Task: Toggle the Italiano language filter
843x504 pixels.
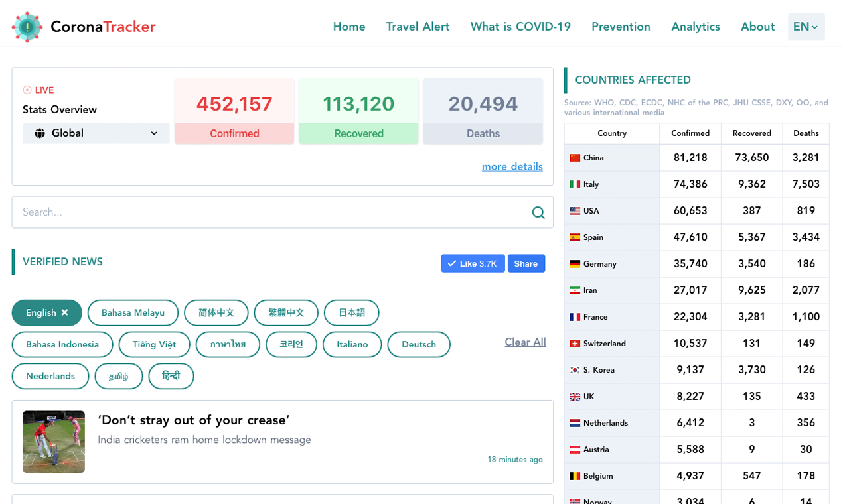Action: pos(352,345)
